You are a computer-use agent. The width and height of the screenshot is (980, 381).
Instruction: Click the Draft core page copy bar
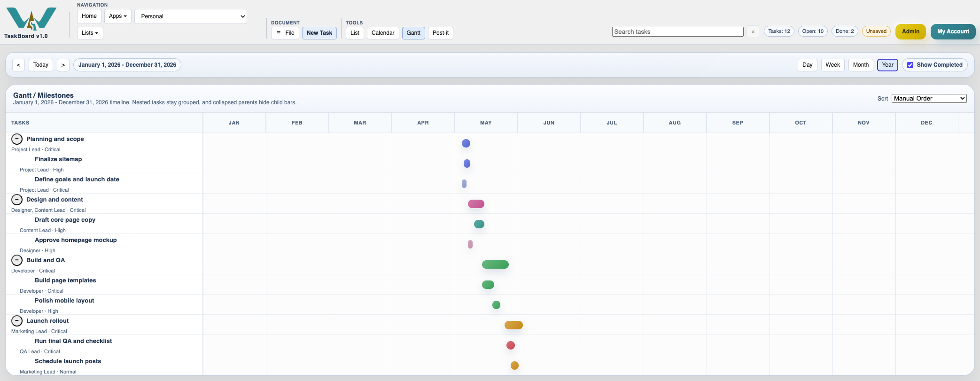[x=479, y=224]
